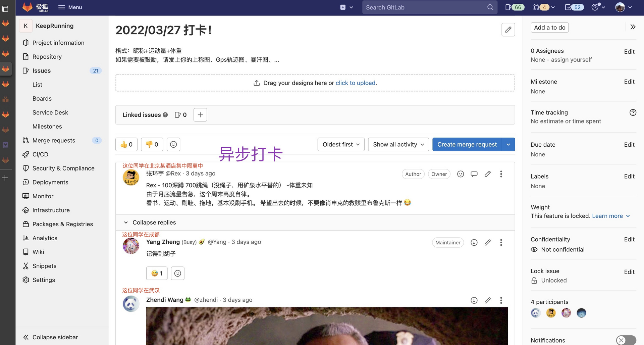Viewport: 644px width, 345px height.
Task: Click Yang Zheng's avatar in comments
Action: pos(131,246)
